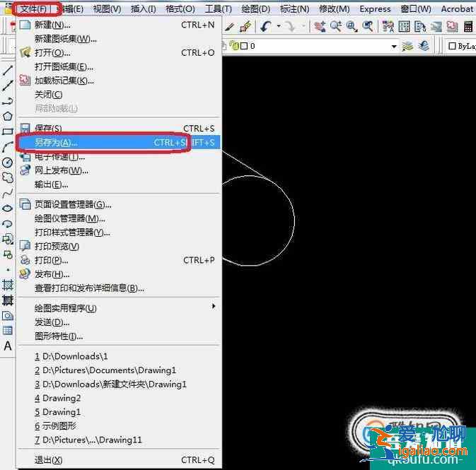
Task: Select the Polyline tool
Action: pyautogui.click(x=7, y=101)
